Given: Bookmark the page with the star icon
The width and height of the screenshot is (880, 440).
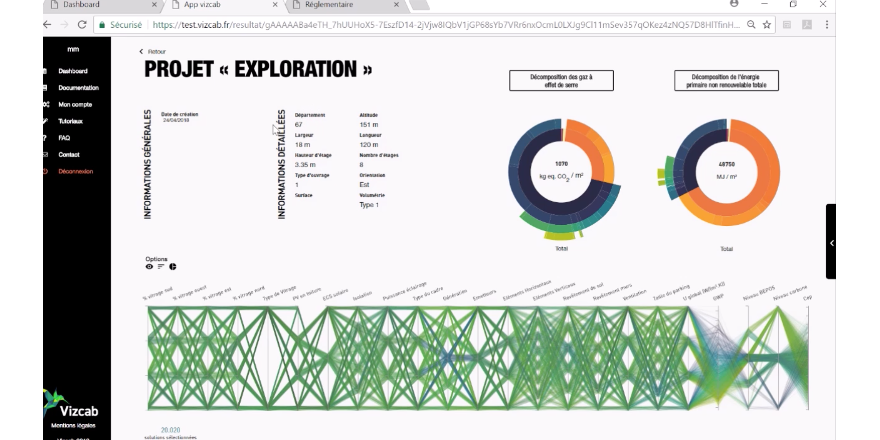Looking at the screenshot, I should (767, 25).
